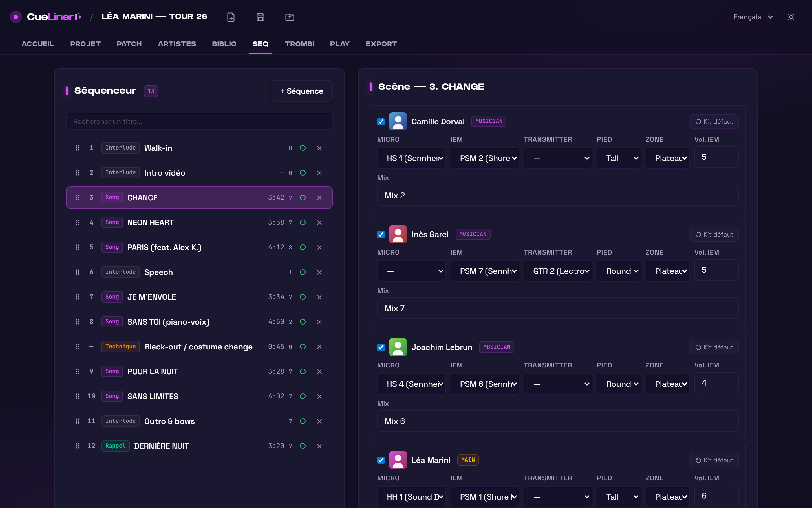Open Inès Garel's TRANSMITTER GTR 2 dropdown
The image size is (812, 508).
[558, 271]
